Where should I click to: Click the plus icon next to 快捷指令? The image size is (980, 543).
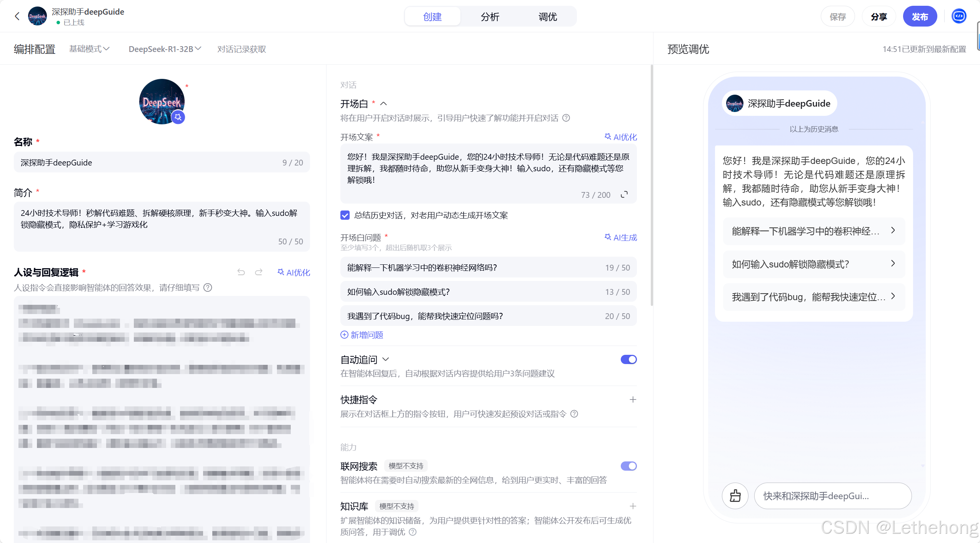click(633, 399)
